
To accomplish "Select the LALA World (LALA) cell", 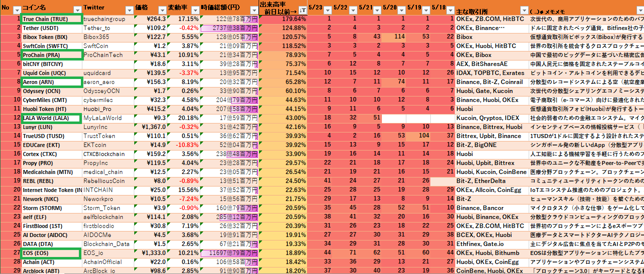I will (x=50, y=118).
